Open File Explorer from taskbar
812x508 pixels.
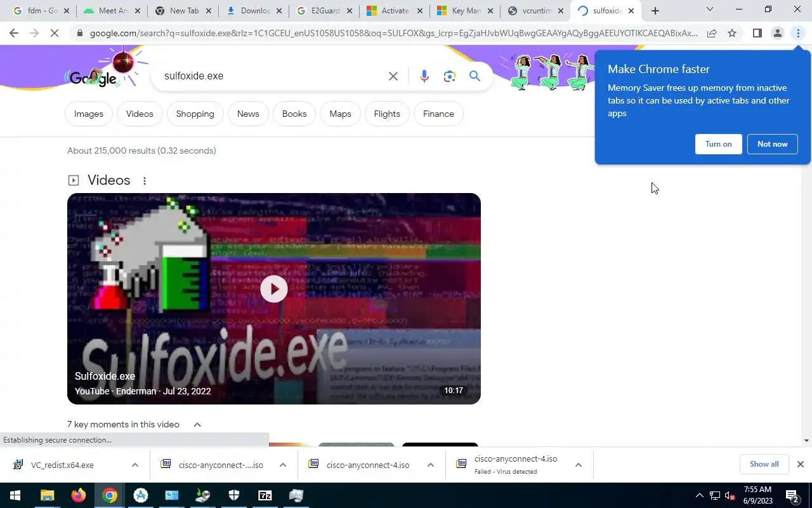(x=47, y=495)
